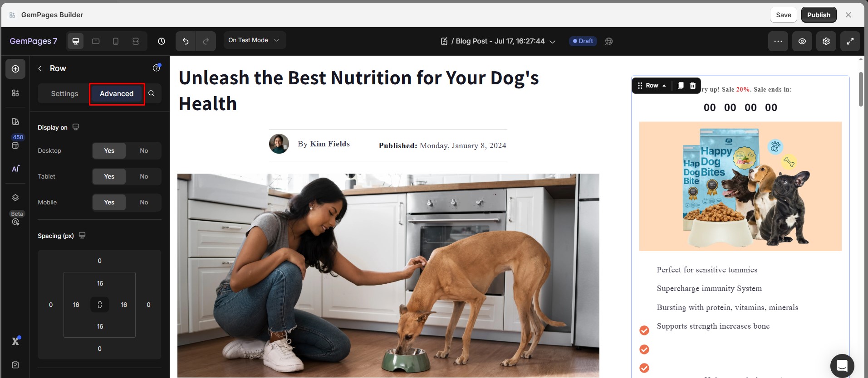Set Tablet display to No

pos(144,177)
